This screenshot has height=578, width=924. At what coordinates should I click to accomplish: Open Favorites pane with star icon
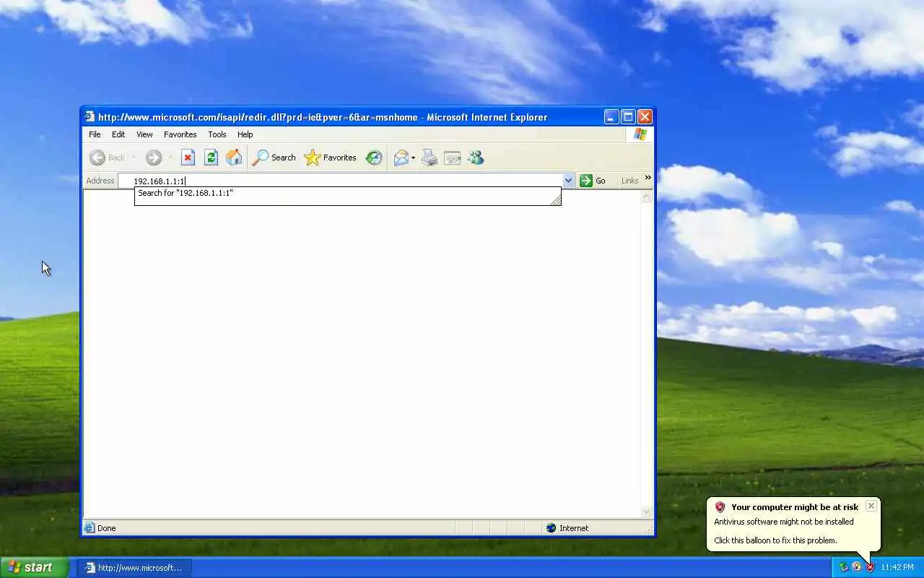pos(330,158)
